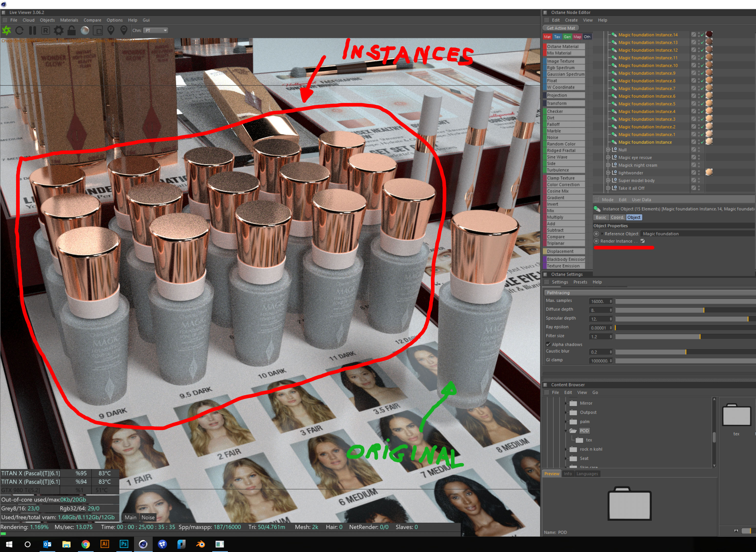Image resolution: width=756 pixels, height=552 pixels.
Task: Click the green Octane send scene icon
Action: click(x=6, y=30)
